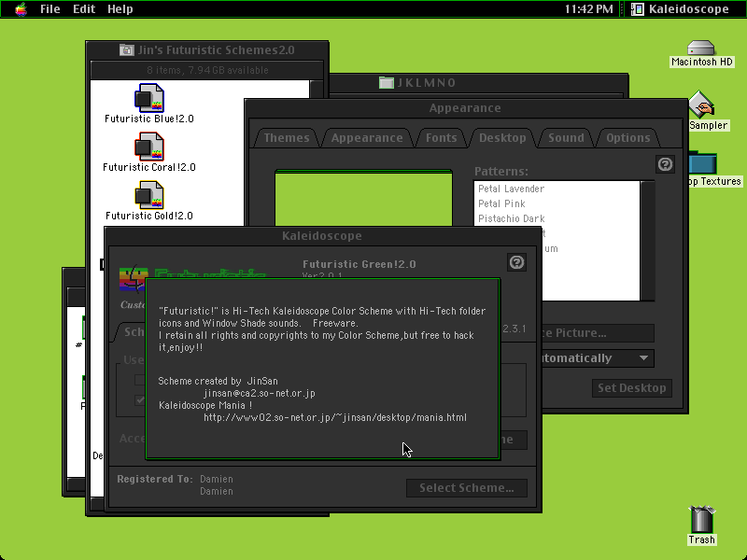
Task: Open the Kaleidoscope application menu
Action: pos(681,9)
